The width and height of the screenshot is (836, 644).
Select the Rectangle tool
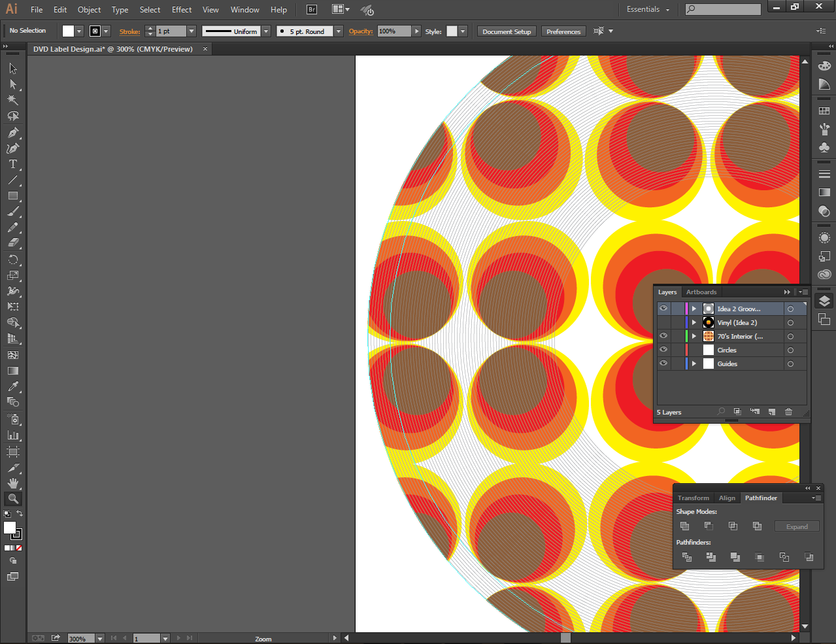(13, 195)
